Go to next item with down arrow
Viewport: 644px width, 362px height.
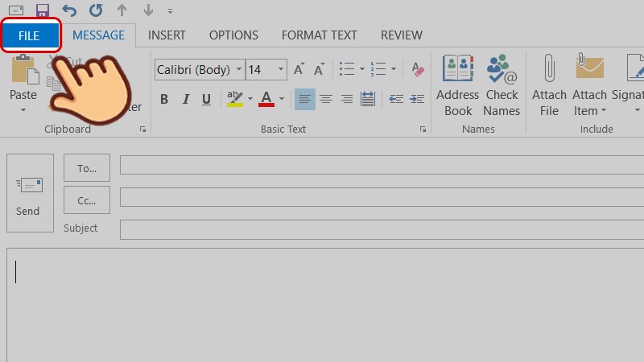click(148, 10)
